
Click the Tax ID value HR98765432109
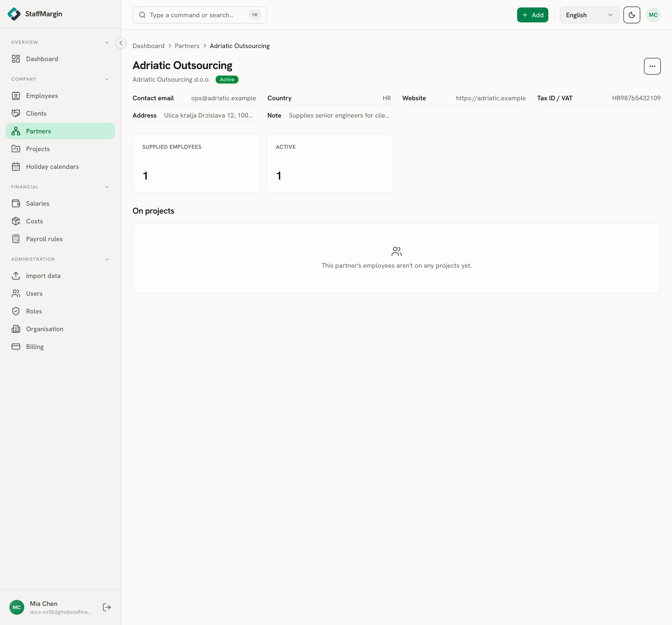click(636, 98)
